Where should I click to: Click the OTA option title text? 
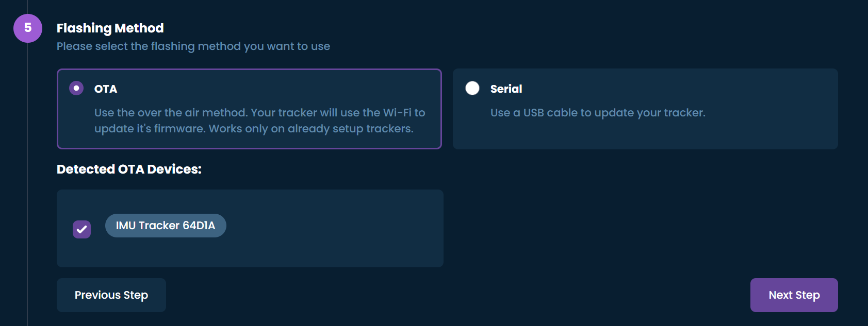(106, 89)
